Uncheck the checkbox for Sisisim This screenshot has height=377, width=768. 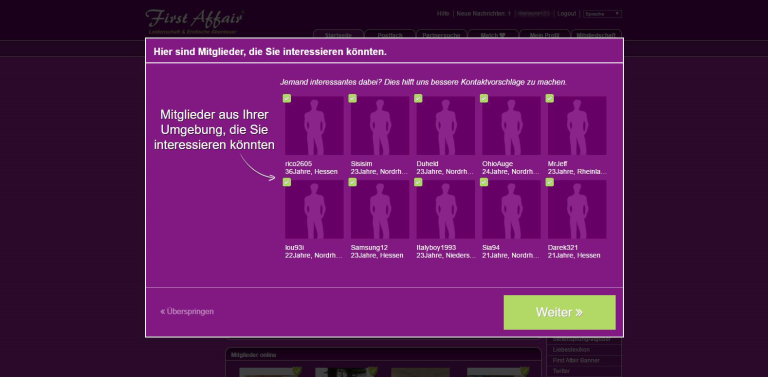353,98
